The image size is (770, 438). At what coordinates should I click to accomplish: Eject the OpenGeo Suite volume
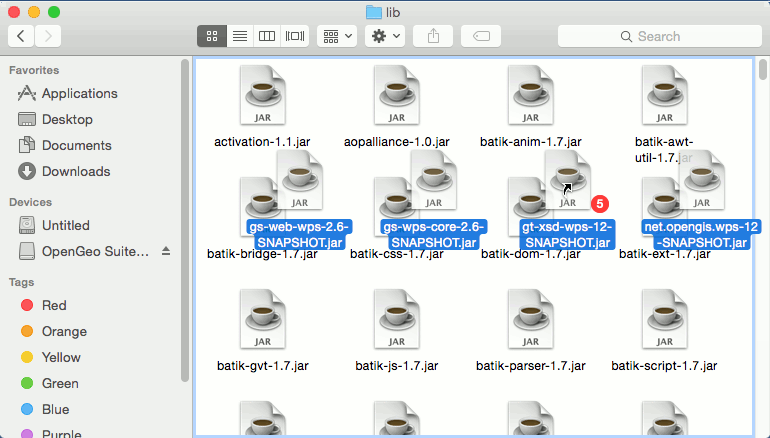tap(166, 250)
